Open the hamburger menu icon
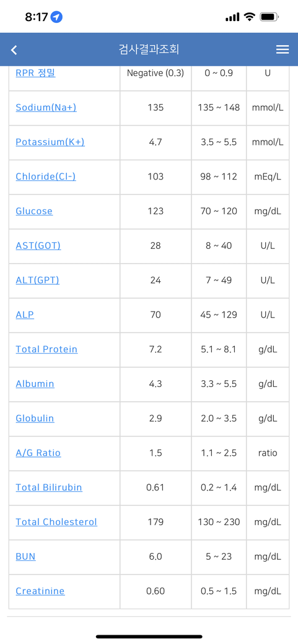The width and height of the screenshot is (298, 644). pos(283,50)
